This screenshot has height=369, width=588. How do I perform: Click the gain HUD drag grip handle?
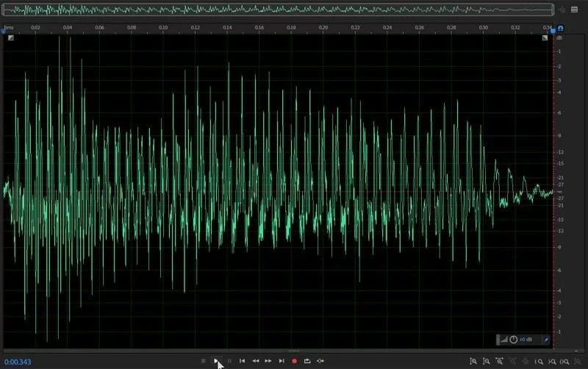click(498, 340)
